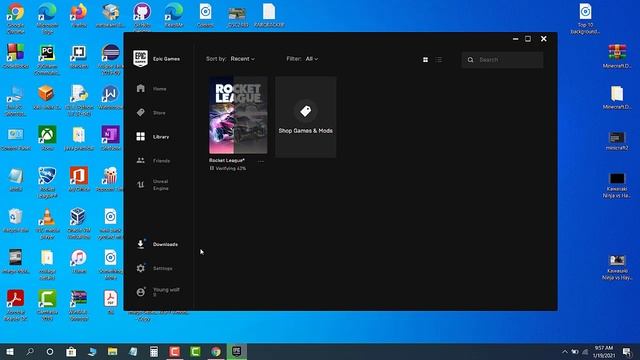Select the Library sidebar item

point(153,137)
